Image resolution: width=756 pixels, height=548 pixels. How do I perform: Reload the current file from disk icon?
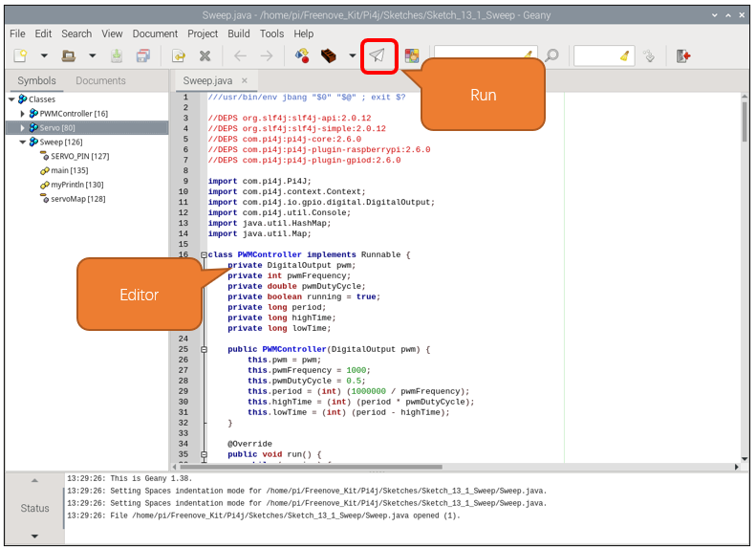click(x=179, y=56)
